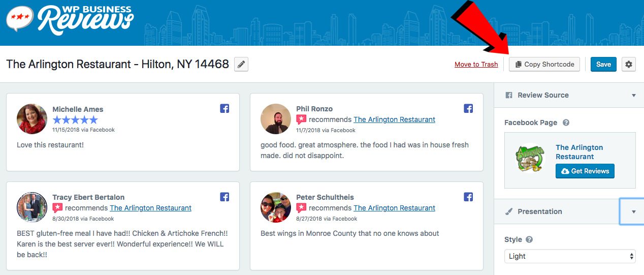Image resolution: width=644 pixels, height=275 pixels.
Task: Open The Arlington Restaurant link in sidebar
Action: pos(579,152)
